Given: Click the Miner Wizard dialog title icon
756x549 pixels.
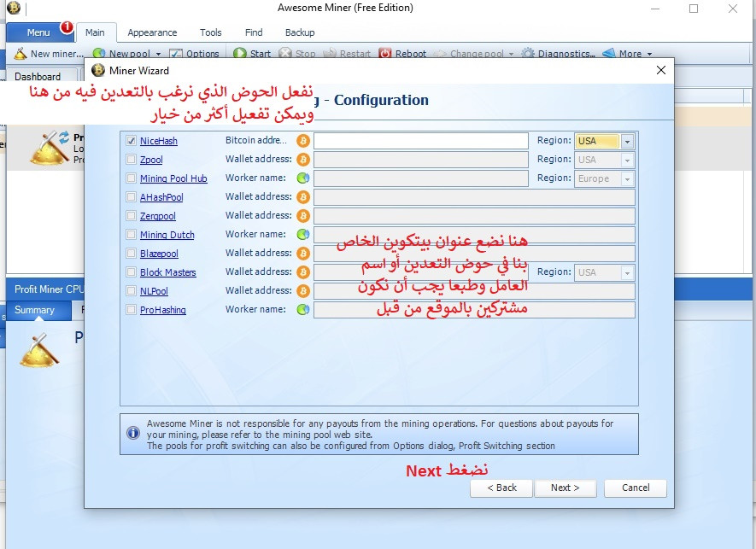Looking at the screenshot, I should point(98,70).
